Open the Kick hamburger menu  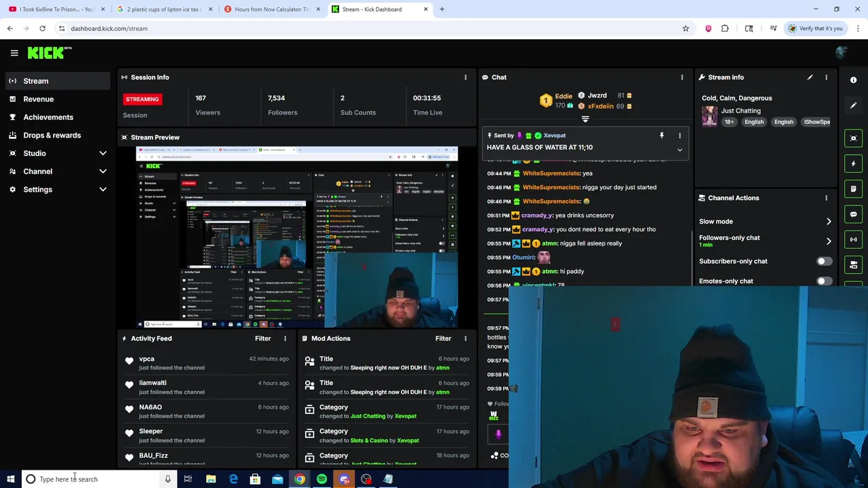click(14, 53)
